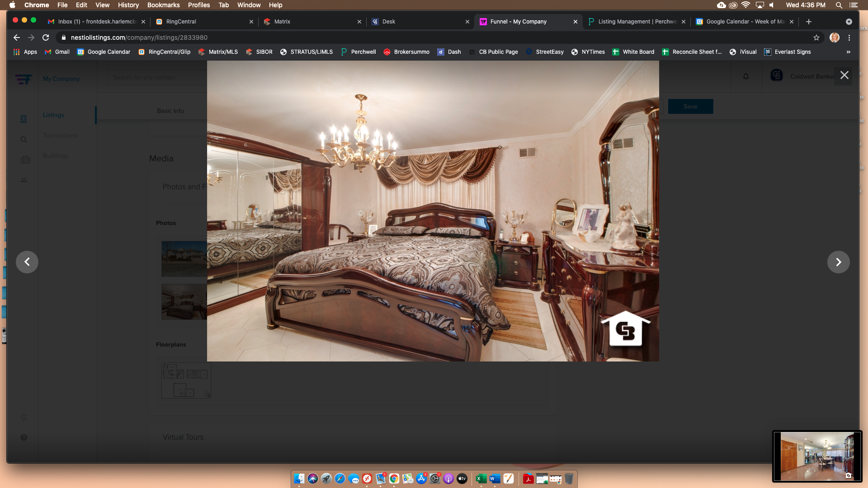The height and width of the screenshot is (488, 868).
Task: Open the Bookmarks menu
Action: pyautogui.click(x=164, y=5)
